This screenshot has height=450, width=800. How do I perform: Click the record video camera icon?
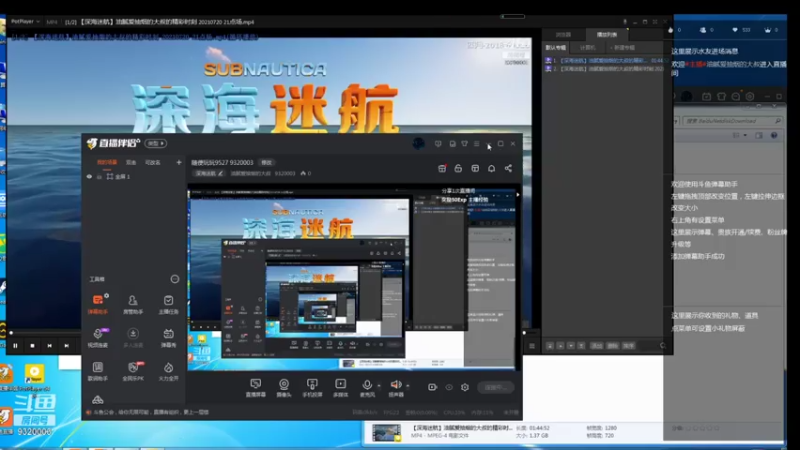point(432,387)
